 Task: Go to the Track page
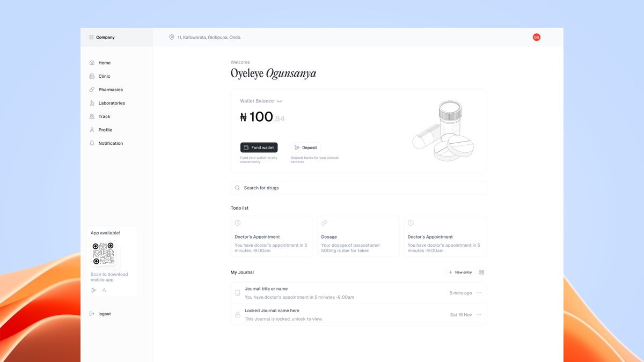coord(104,116)
